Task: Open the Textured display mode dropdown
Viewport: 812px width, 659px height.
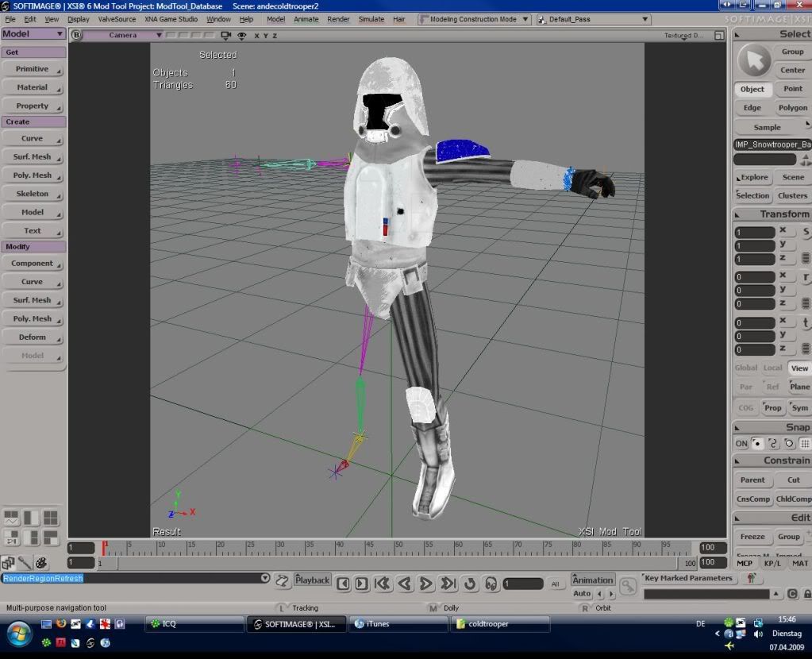Action: coord(683,35)
